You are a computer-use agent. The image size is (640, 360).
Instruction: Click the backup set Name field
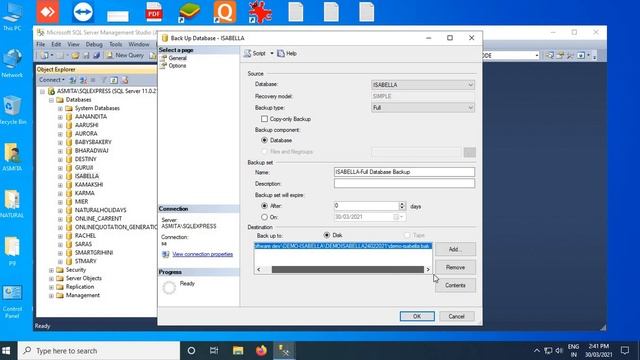(x=404, y=172)
